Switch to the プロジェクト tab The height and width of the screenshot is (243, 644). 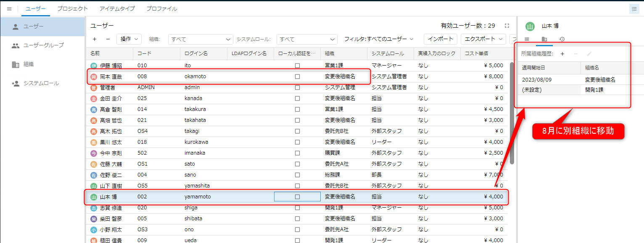click(x=72, y=9)
